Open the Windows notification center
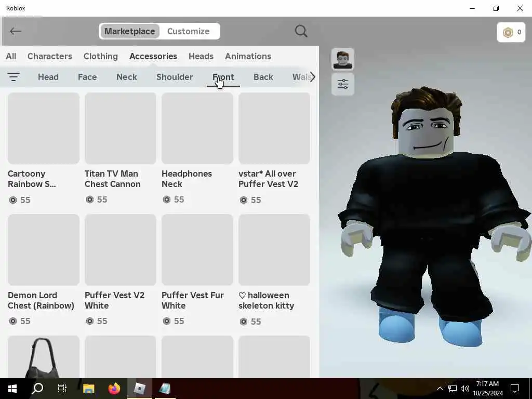This screenshot has width=532, height=399. click(515, 389)
